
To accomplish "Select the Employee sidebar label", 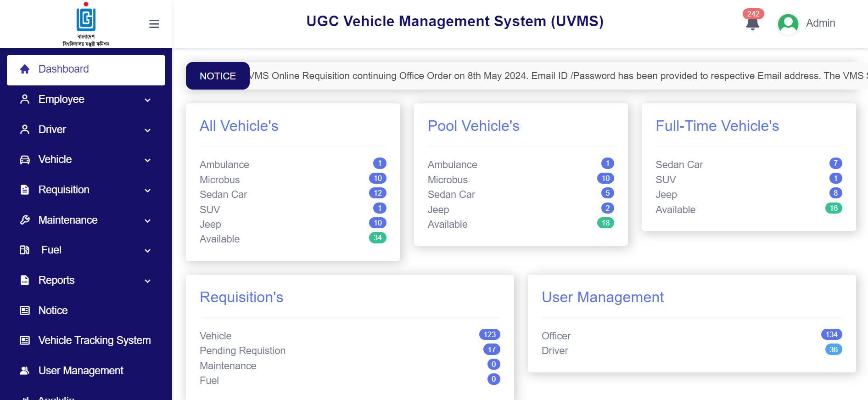I will [62, 99].
